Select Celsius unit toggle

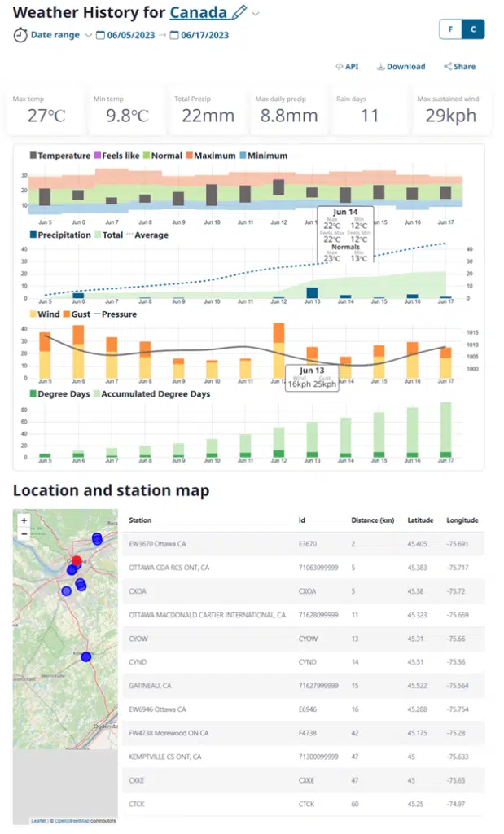tap(473, 29)
